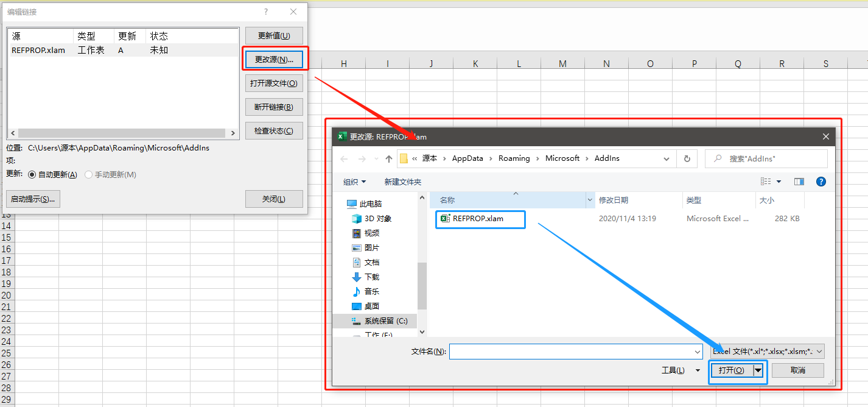The image size is (868, 407).
Task: Select 3D 对象 in navigation pane
Action: pos(372,219)
